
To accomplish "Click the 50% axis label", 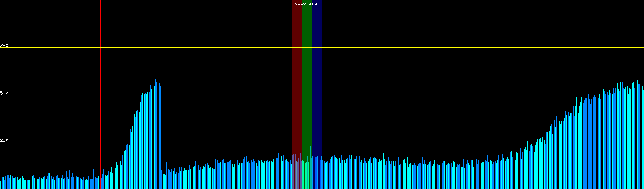I will click(x=4, y=93).
